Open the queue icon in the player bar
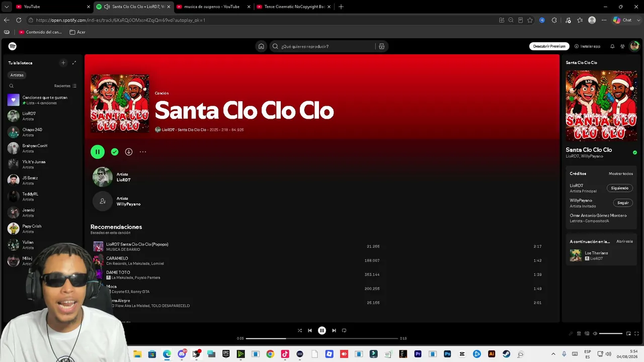The height and width of the screenshot is (362, 644). pyautogui.click(x=579, y=333)
